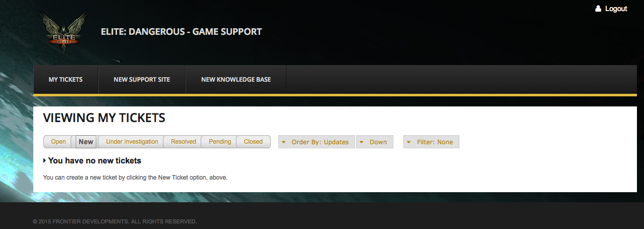Screen dimensions: 644x229
Task: View Closed tickets
Action: (253, 142)
